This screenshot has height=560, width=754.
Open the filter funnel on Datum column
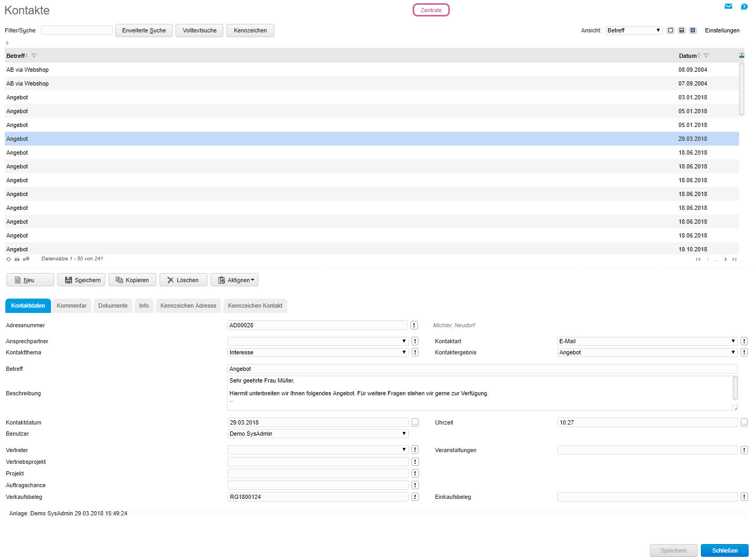[706, 56]
